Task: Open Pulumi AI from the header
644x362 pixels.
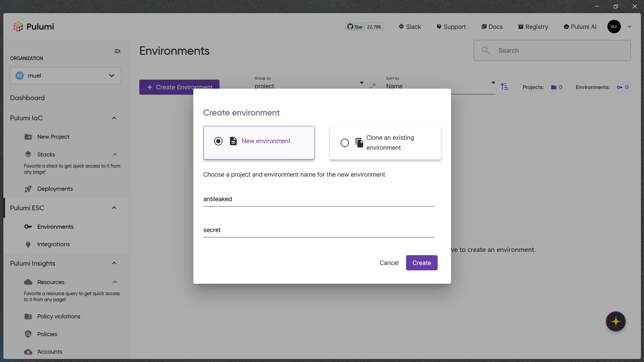Action: [x=580, y=27]
